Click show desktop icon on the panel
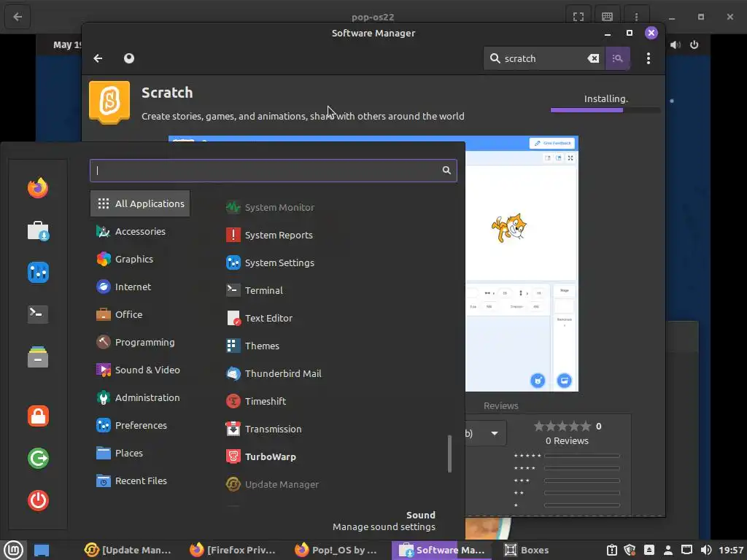The image size is (747, 560). [x=42, y=551]
